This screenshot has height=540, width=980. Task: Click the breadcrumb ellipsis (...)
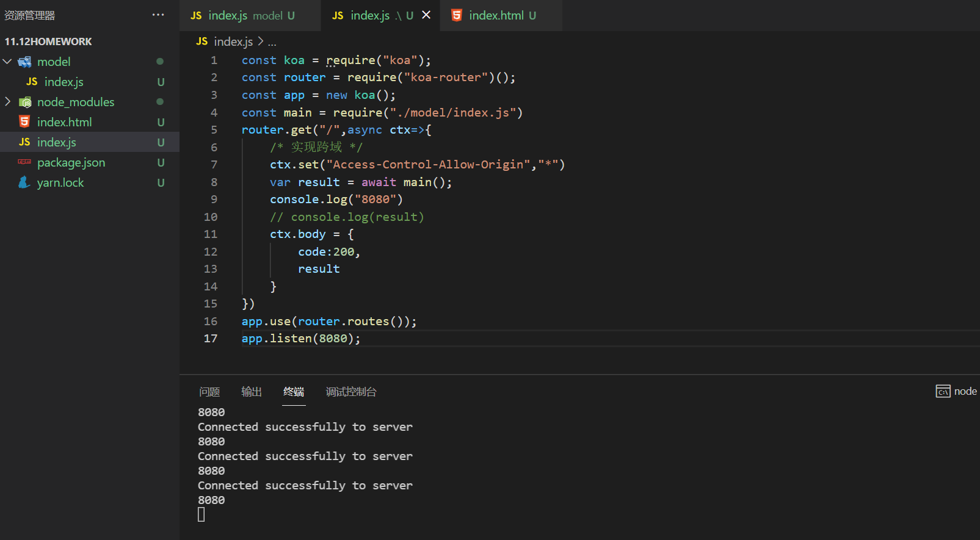point(272,43)
